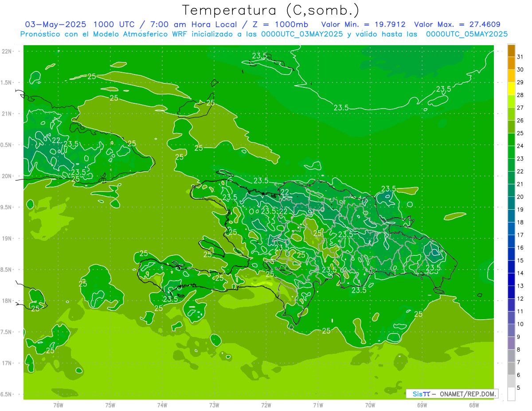Image resolution: width=532 pixels, height=411 pixels.
Task: Click the 76W longitude axis label
Action: 59,405
